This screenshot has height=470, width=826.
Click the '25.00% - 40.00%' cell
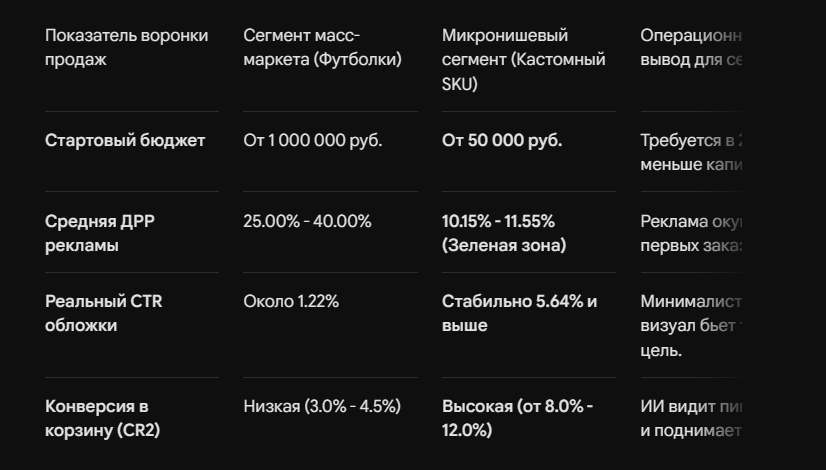point(307,221)
